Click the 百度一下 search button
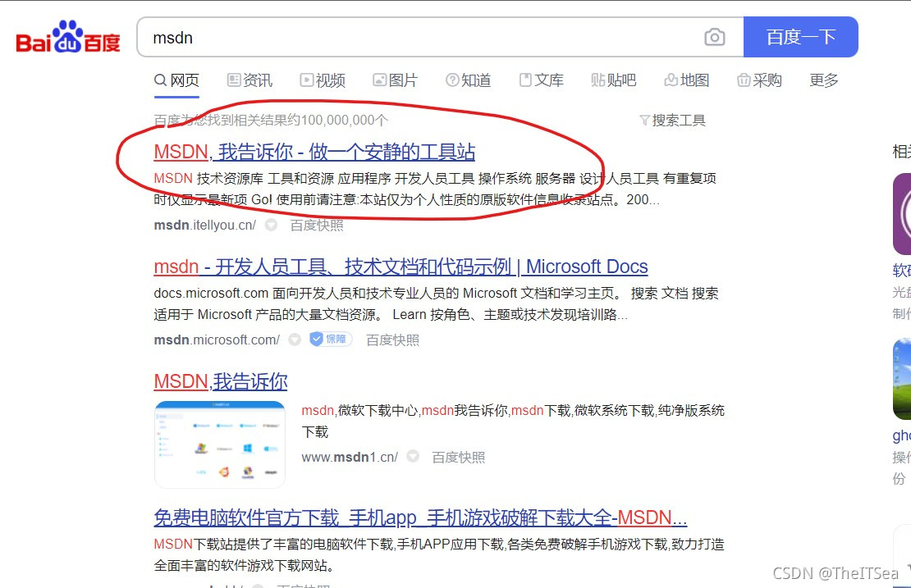 click(x=800, y=37)
